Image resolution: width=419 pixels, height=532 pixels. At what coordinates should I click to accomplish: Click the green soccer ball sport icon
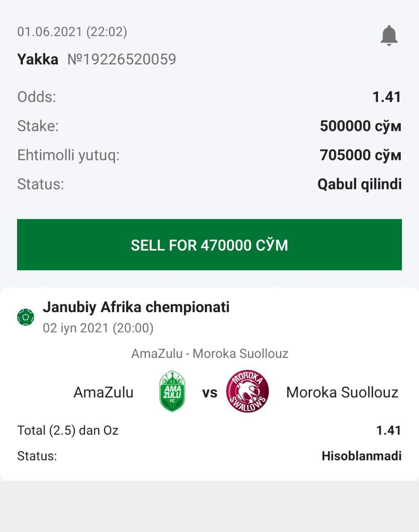click(26, 317)
